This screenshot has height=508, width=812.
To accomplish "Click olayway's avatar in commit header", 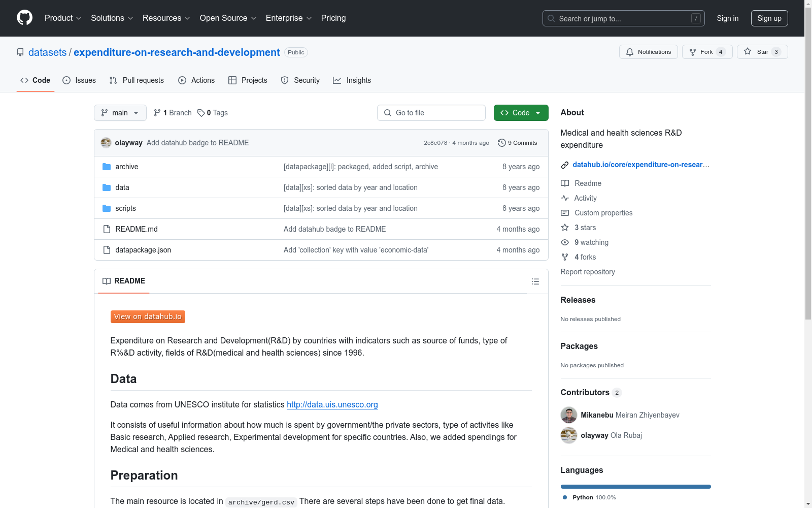I will (106, 143).
